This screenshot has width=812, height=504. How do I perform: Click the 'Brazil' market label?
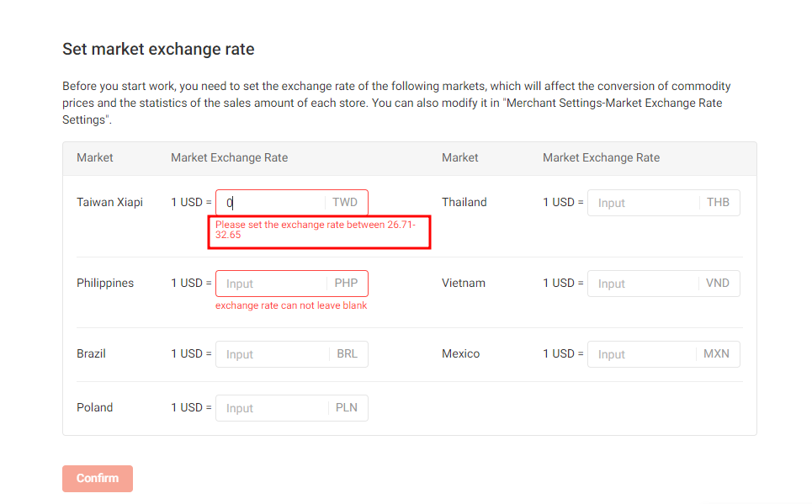click(x=91, y=353)
